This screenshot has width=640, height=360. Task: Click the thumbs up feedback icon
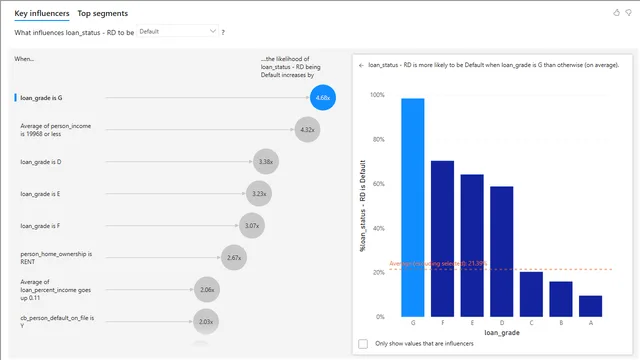pyautogui.click(x=616, y=13)
